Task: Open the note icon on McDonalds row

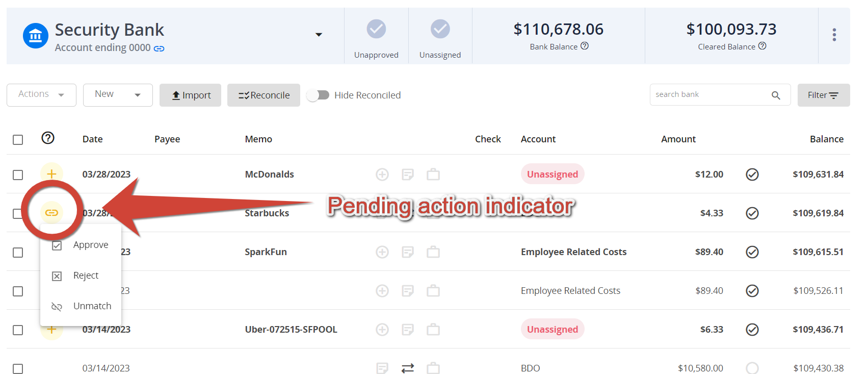Action: 408,174
